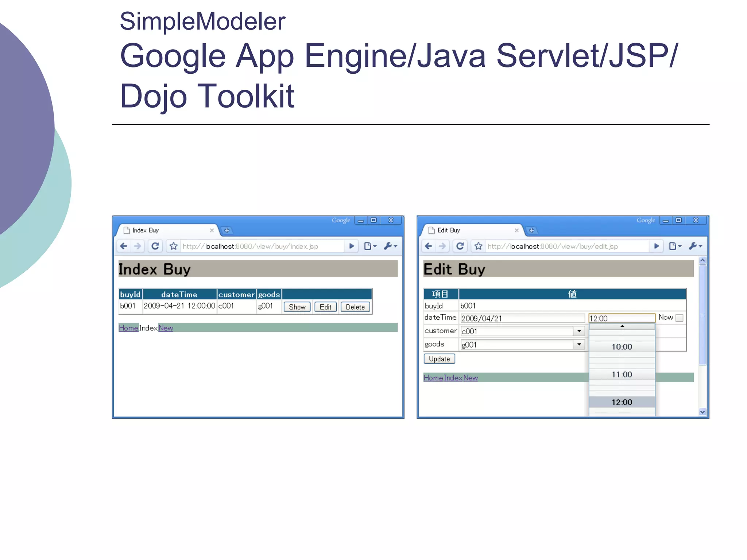Viewport: 747px width, 560px height.
Task: Click the time field showing 12:00
Action: click(622, 318)
